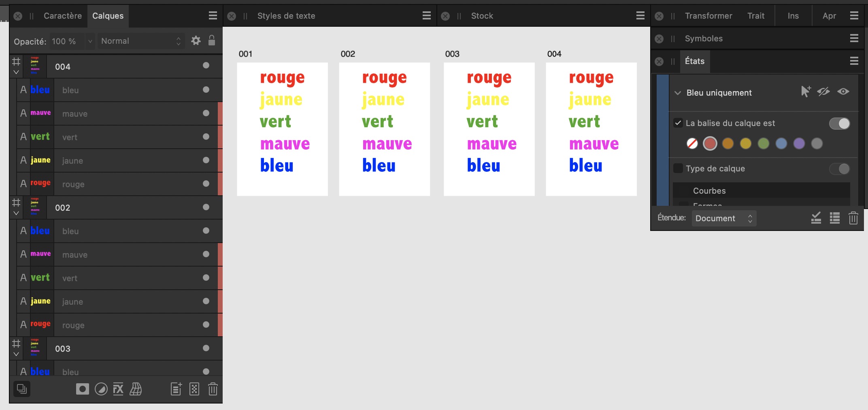This screenshot has width=868, height=410.
Task: Click the opacity 100 % field
Action: click(67, 41)
